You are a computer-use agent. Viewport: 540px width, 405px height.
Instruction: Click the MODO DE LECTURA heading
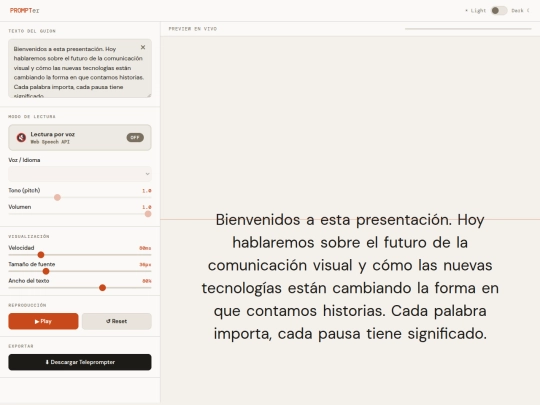pyautogui.click(x=32, y=117)
